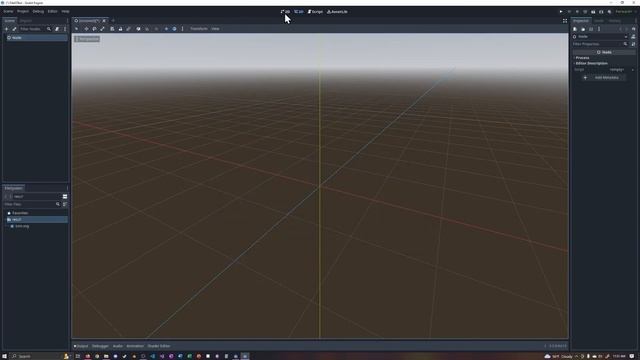Switch to the Scene dock tab
Screen dimensions: 640x360
click(x=9, y=20)
